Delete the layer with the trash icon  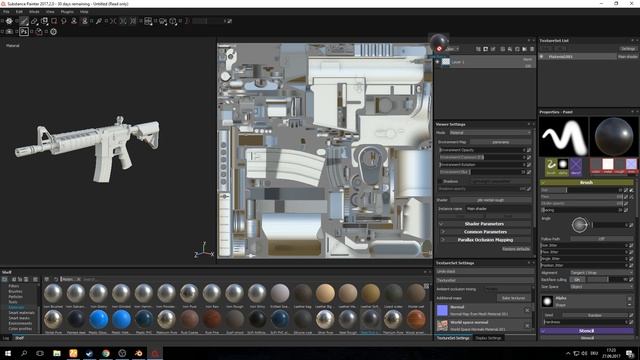tap(532, 49)
